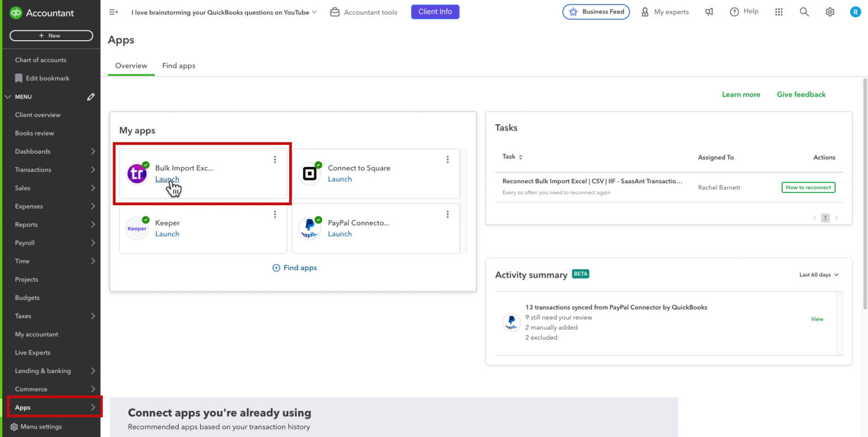
Task: Click the QuickBooks Accountant logo
Action: click(x=42, y=12)
